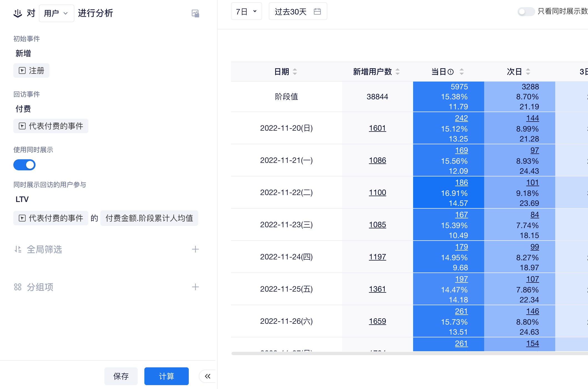Image resolution: width=588 pixels, height=389 pixels.
Task: Select the 注册 initial event chip
Action: (31, 70)
